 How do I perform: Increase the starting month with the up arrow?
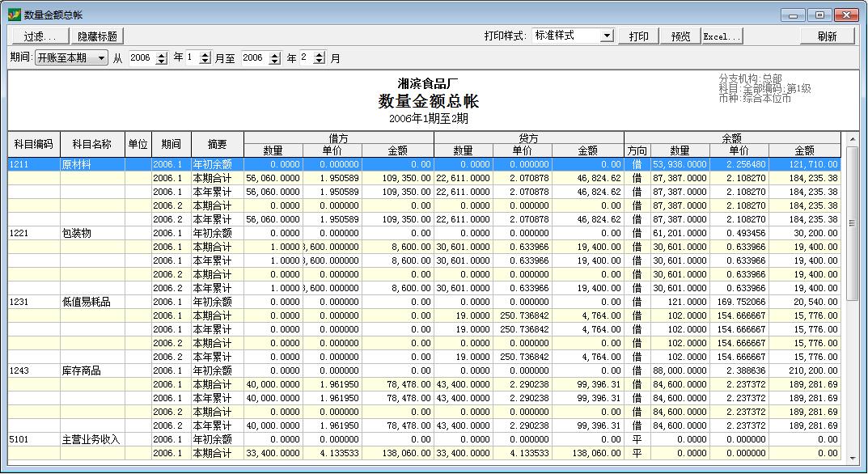(205, 54)
